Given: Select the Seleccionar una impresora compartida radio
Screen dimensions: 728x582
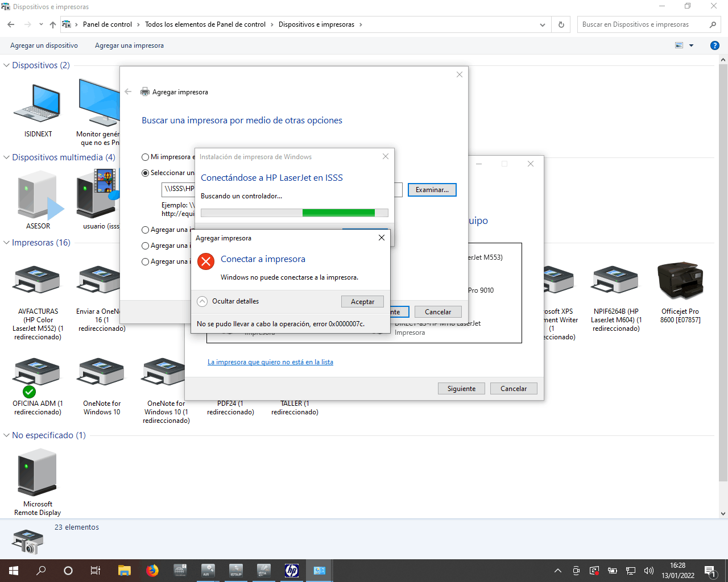Looking at the screenshot, I should point(145,173).
